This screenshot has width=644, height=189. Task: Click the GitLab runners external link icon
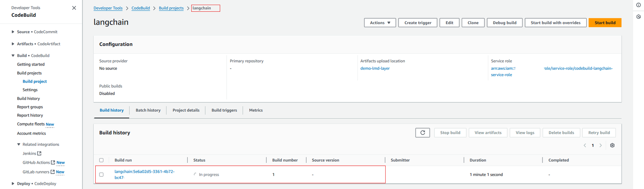[x=53, y=172]
